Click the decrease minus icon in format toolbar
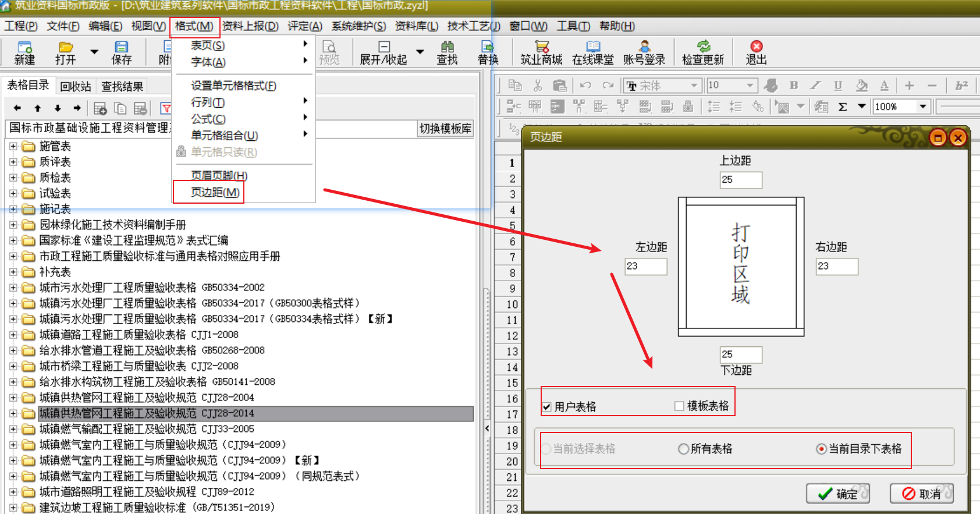The width and height of the screenshot is (980, 514). [x=932, y=86]
